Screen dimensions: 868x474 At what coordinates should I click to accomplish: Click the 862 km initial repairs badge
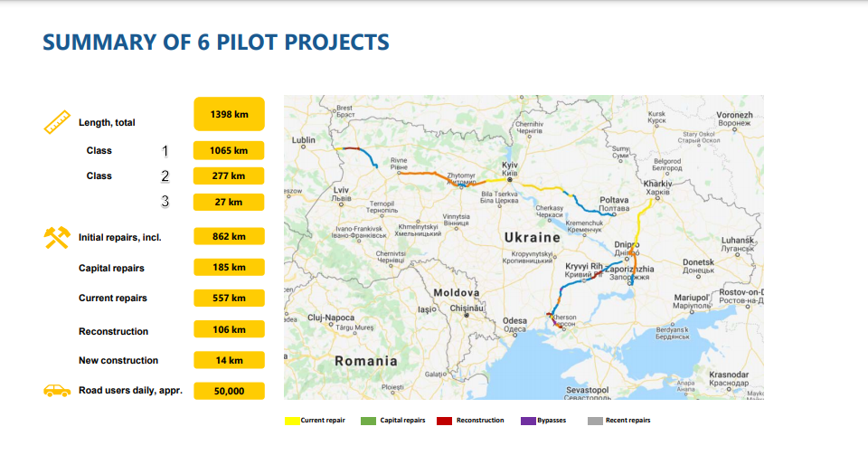click(229, 236)
